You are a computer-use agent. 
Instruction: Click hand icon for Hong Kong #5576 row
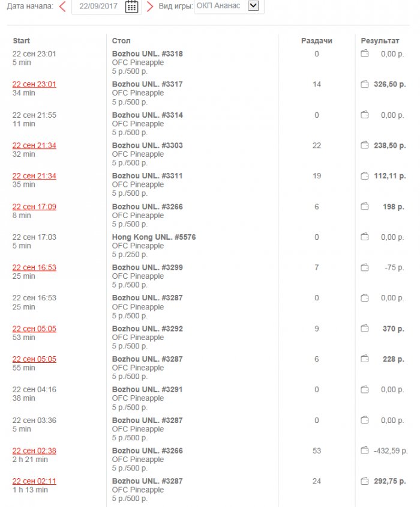coord(364,237)
